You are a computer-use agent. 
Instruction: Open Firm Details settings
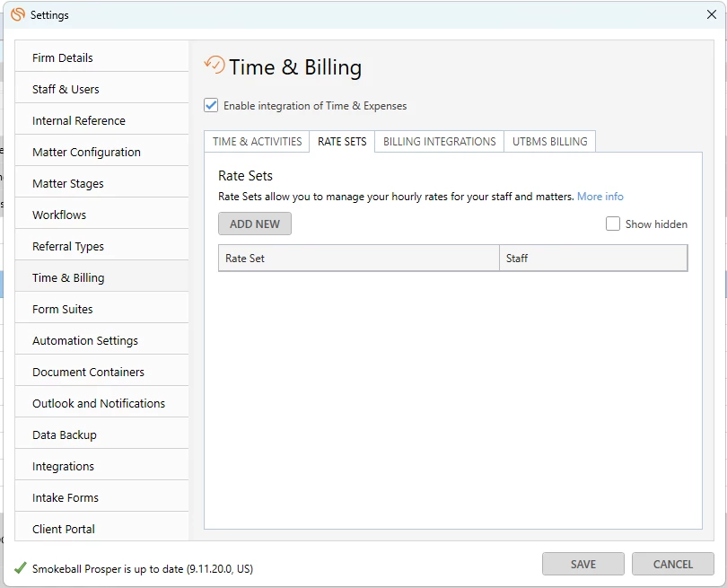101,57
